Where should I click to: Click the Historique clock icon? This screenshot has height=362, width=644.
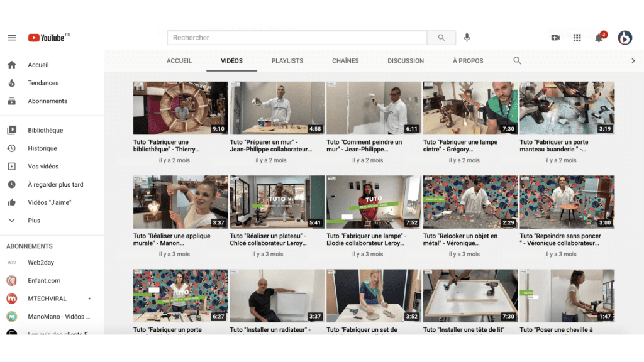(11, 148)
